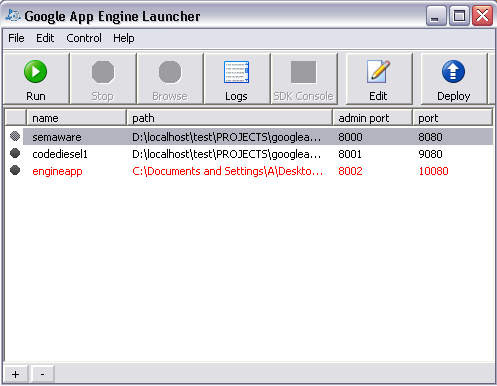Remove application with the minus button
The height and width of the screenshot is (386, 497).
(x=43, y=374)
